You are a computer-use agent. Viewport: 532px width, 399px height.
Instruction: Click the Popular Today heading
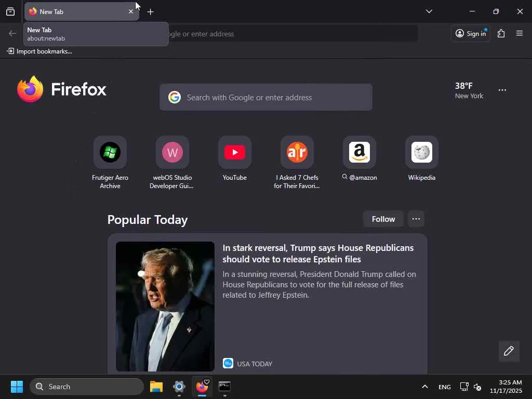(x=147, y=220)
